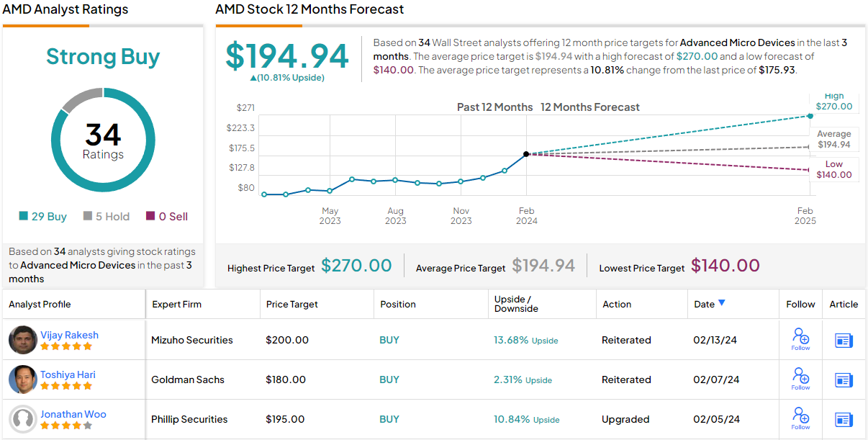This screenshot has height=440, width=868.
Task: Click Vijay Rakesh's profile photo
Action: point(23,340)
